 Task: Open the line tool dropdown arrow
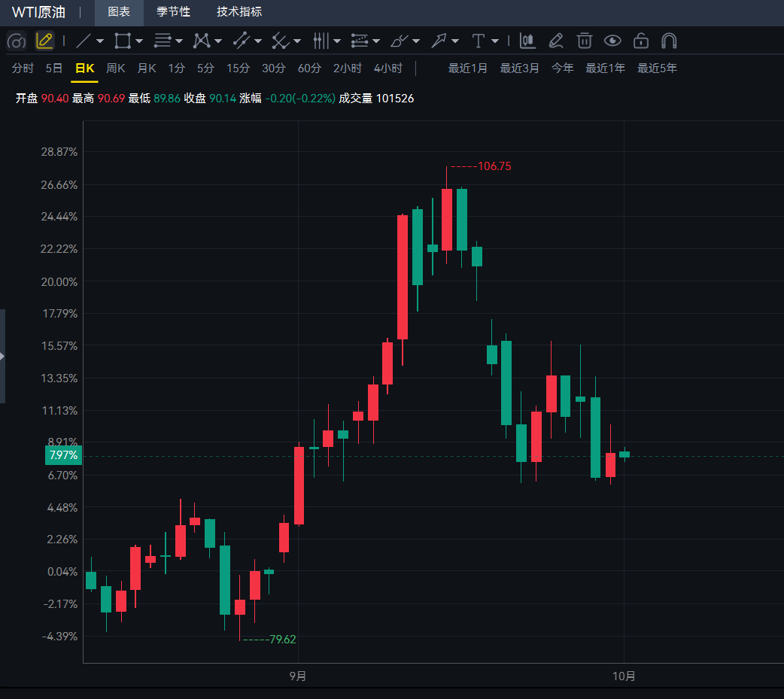100,41
